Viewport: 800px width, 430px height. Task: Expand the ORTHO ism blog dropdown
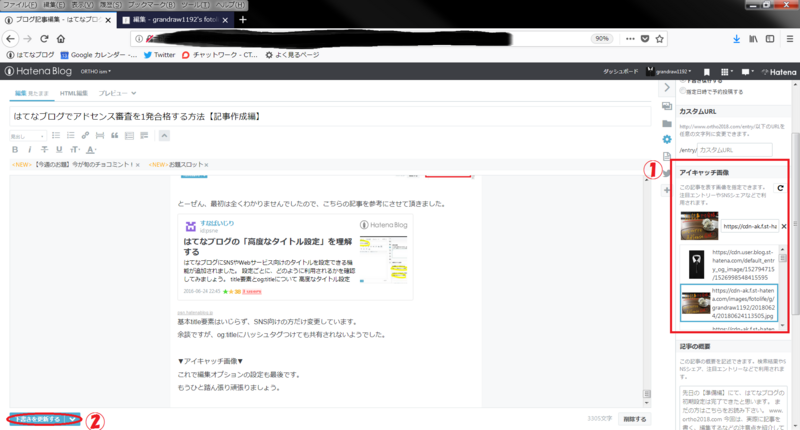(x=96, y=71)
